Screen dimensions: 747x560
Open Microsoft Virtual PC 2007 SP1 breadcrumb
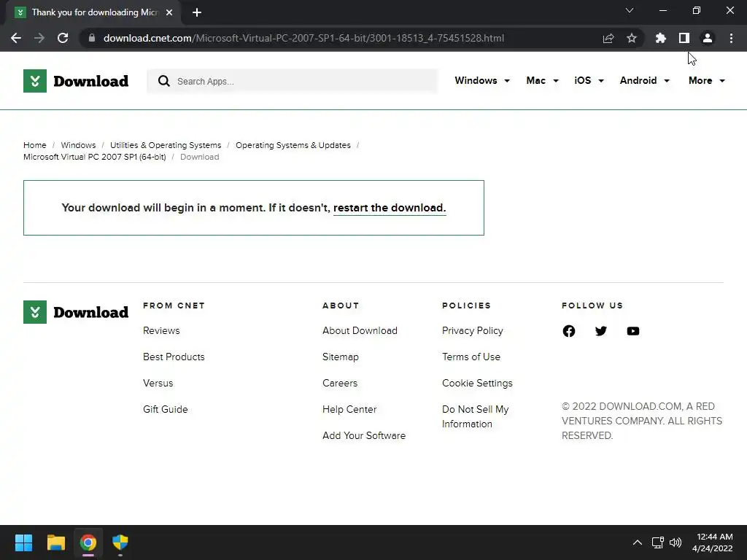[x=94, y=157]
